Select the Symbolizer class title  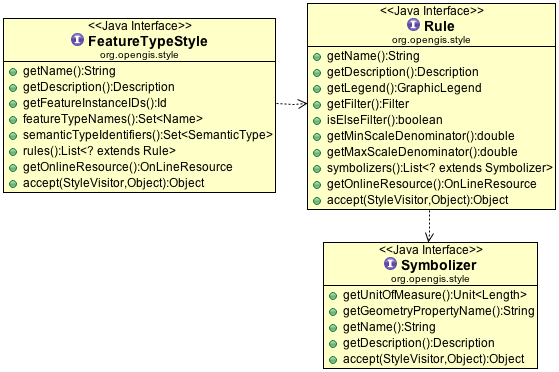point(439,265)
